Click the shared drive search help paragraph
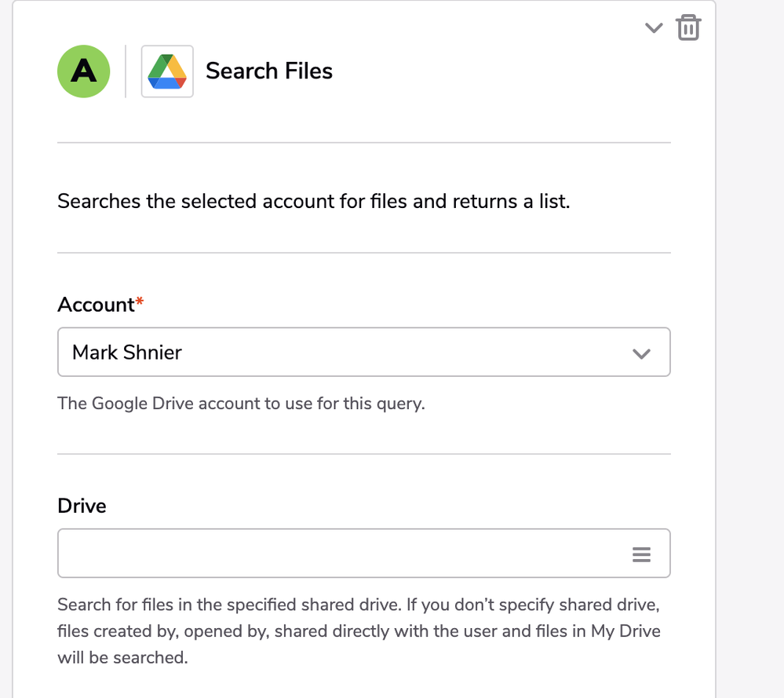This screenshot has width=784, height=698. pos(359,631)
